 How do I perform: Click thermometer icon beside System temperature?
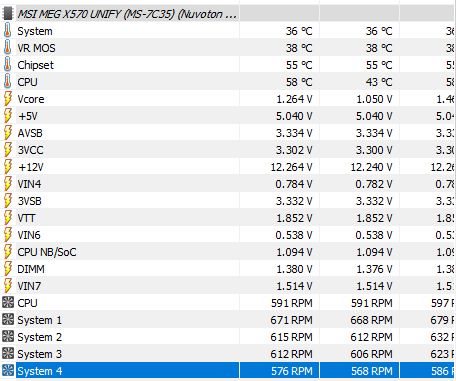(7, 31)
